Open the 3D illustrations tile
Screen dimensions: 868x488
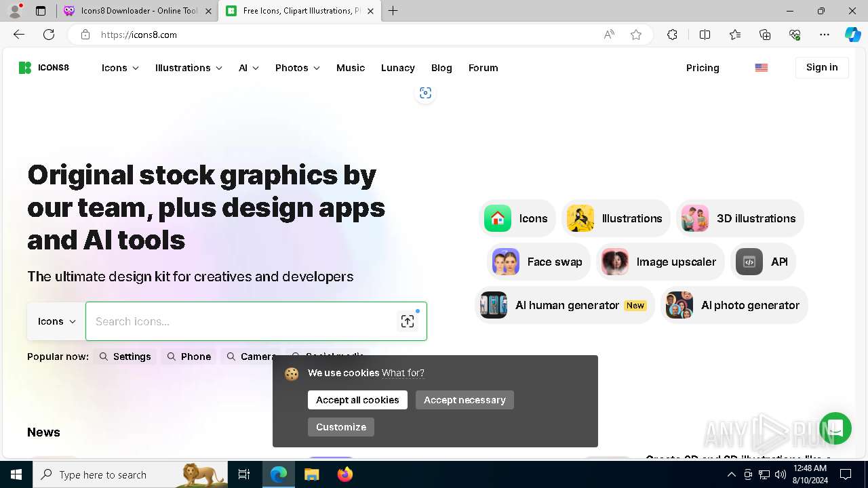(740, 218)
